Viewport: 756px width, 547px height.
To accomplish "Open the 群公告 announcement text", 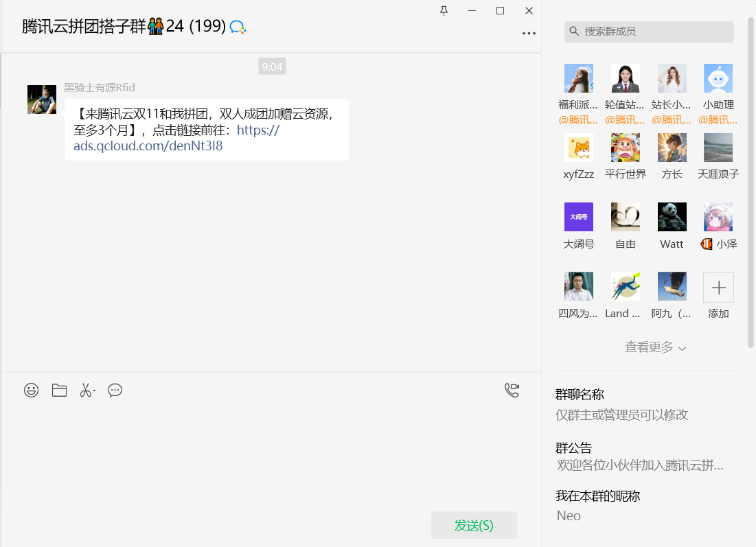I will tap(640, 465).
